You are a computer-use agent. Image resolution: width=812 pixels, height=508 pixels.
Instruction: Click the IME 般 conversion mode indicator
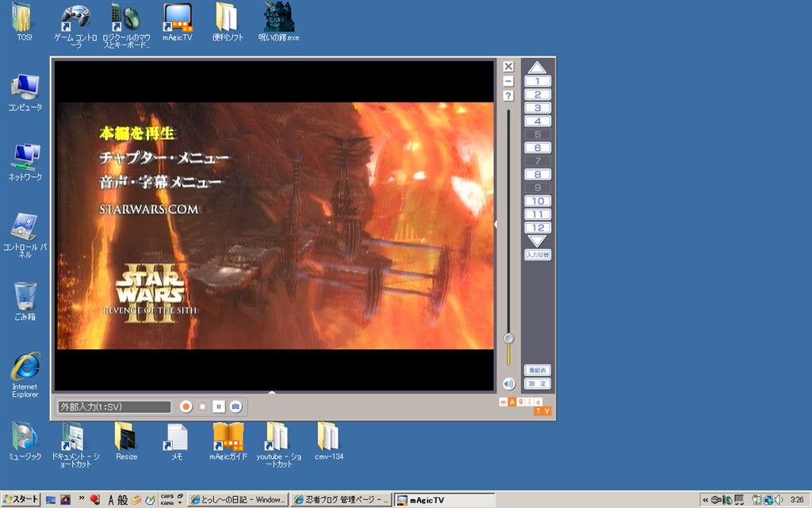pyautogui.click(x=122, y=500)
